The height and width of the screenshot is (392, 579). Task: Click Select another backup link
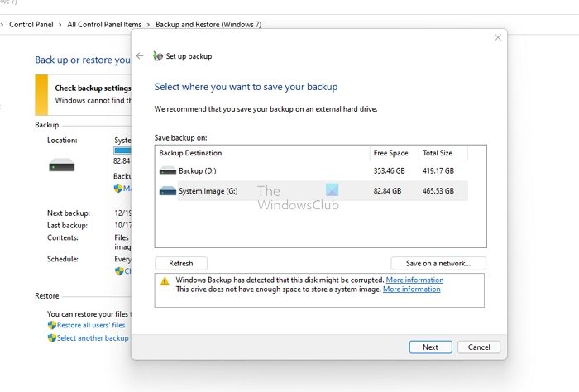(93, 338)
